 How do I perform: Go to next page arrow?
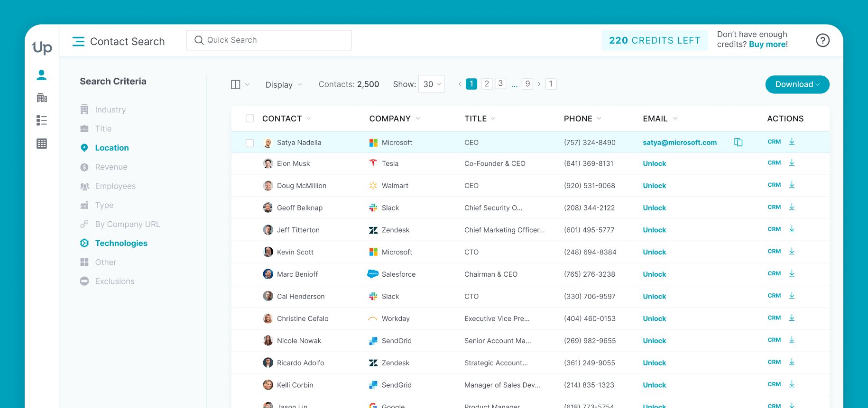point(539,84)
